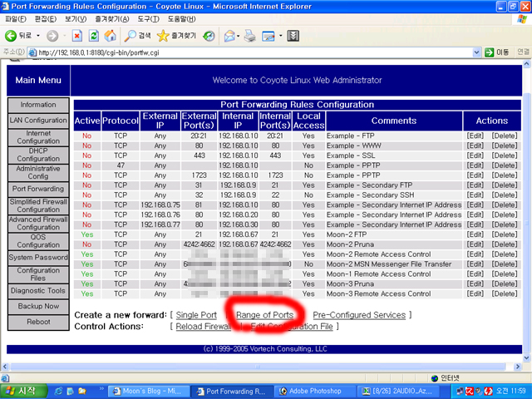Viewport: 532px width, 399px height.
Task: Click the Forward arrow button
Action: [x=52, y=36]
